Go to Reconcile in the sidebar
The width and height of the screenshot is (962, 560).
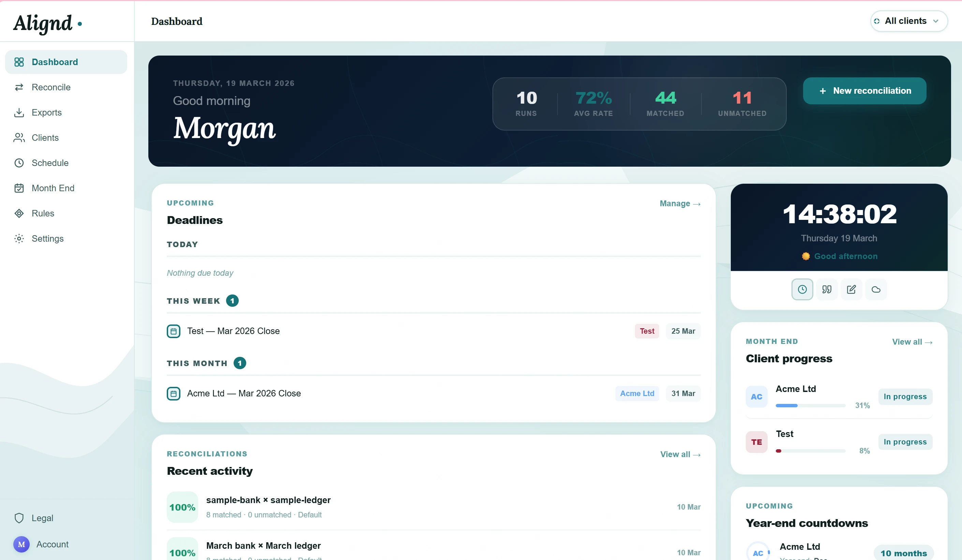pyautogui.click(x=51, y=87)
